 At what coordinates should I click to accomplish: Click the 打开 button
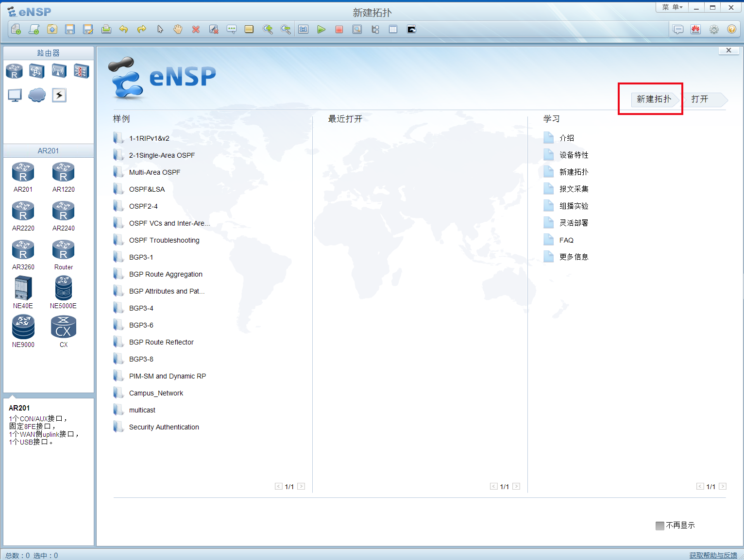pos(700,99)
